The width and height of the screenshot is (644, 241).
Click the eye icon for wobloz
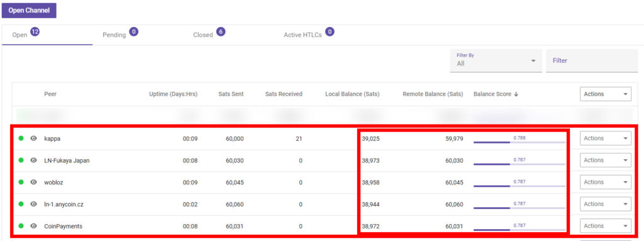[x=34, y=182]
